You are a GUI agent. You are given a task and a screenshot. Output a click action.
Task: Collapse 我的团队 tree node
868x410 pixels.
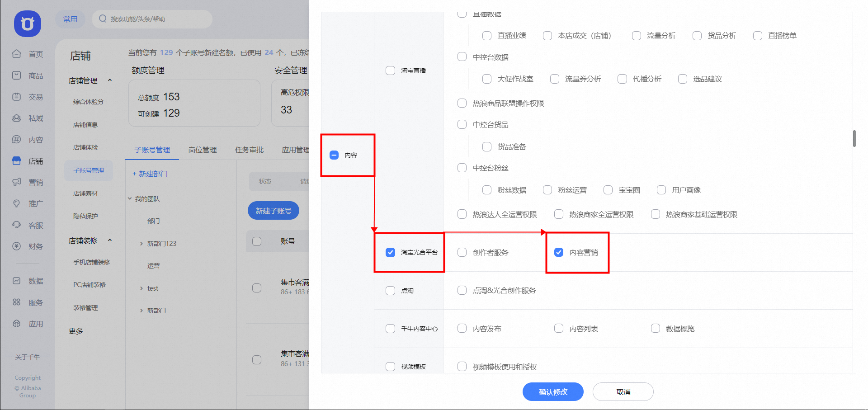click(x=130, y=199)
